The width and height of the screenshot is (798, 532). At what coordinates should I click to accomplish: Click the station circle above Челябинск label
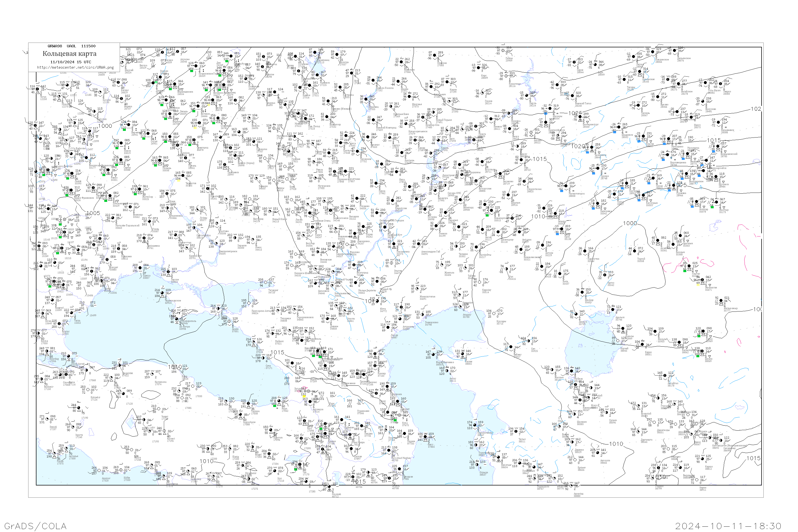tap(592, 147)
